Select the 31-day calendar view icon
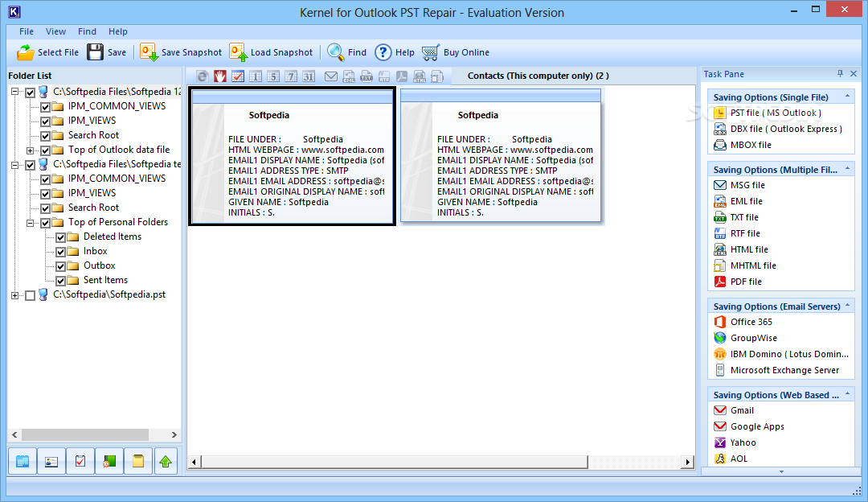868x502 pixels. point(309,76)
